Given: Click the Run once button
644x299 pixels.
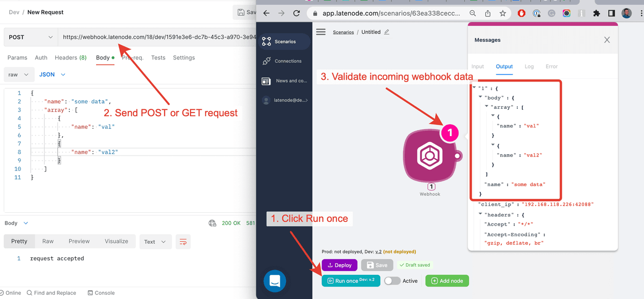Looking at the screenshot, I should pyautogui.click(x=350, y=280).
